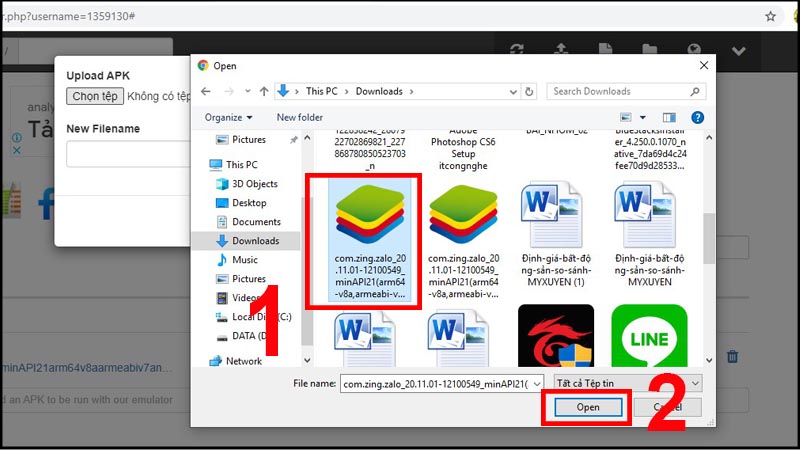
Task: Open the File name dropdown arrow
Action: pos(537,384)
